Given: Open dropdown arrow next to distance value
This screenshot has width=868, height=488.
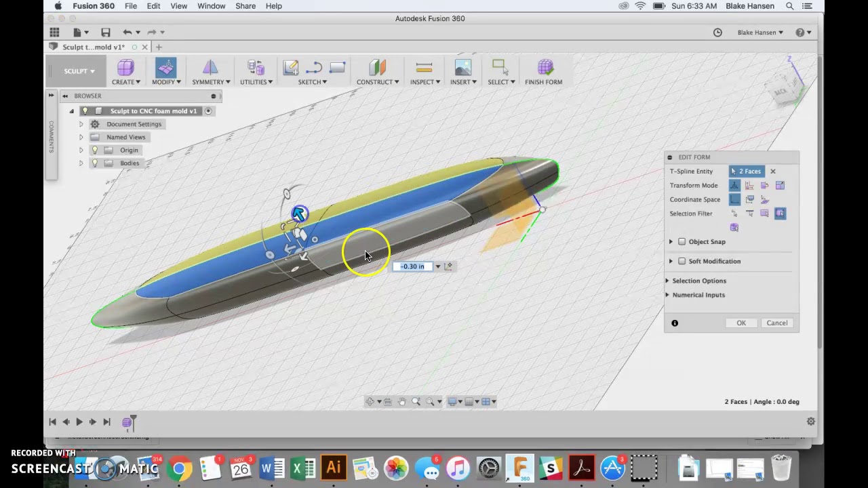Looking at the screenshot, I should click(x=437, y=266).
